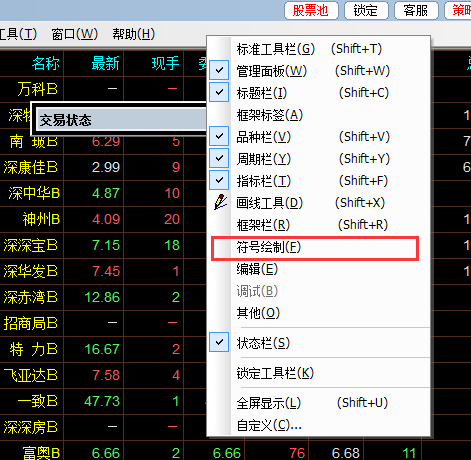Sort by the 名称 column header
This screenshot has height=460, width=471.
(46, 63)
